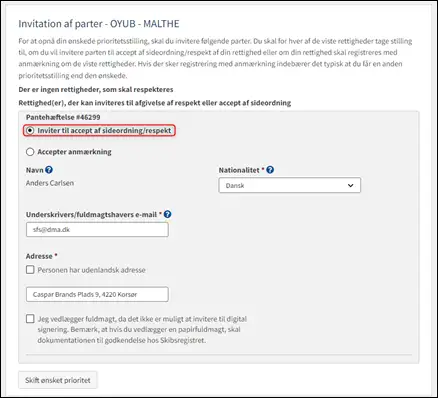Click the heading 'Invitation af parter - OYUB - MALTHE'
The height and width of the screenshot is (398, 438).
(x=99, y=24)
